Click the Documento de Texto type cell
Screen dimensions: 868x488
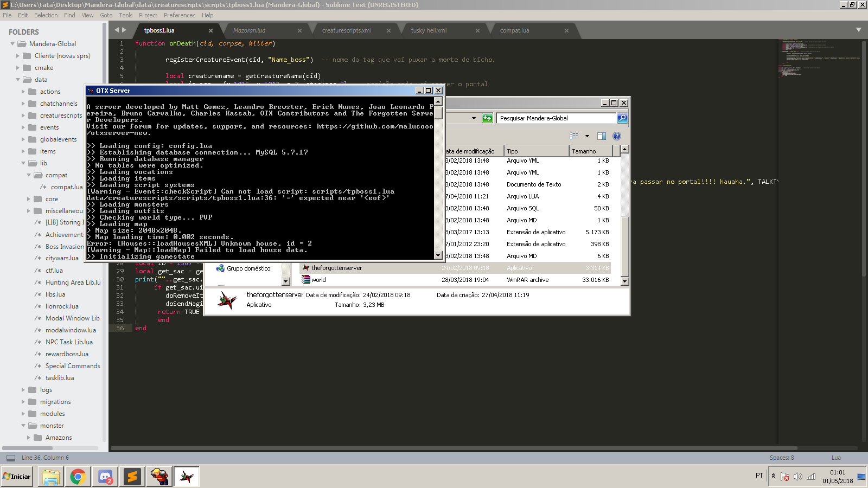[534, 184]
